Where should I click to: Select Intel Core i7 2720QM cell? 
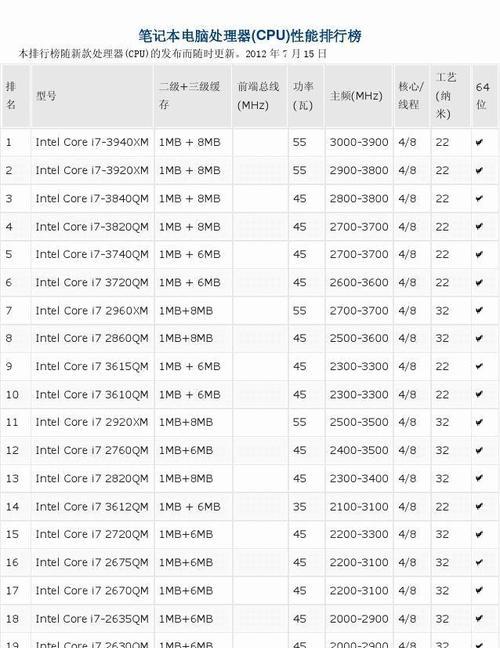92,534
